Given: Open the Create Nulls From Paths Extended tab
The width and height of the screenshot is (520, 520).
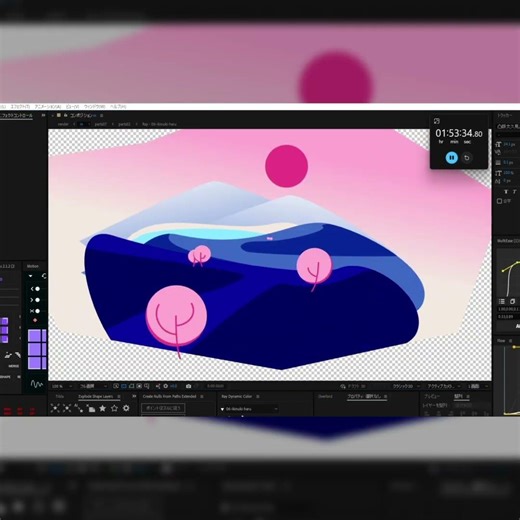Looking at the screenshot, I should [x=169, y=396].
